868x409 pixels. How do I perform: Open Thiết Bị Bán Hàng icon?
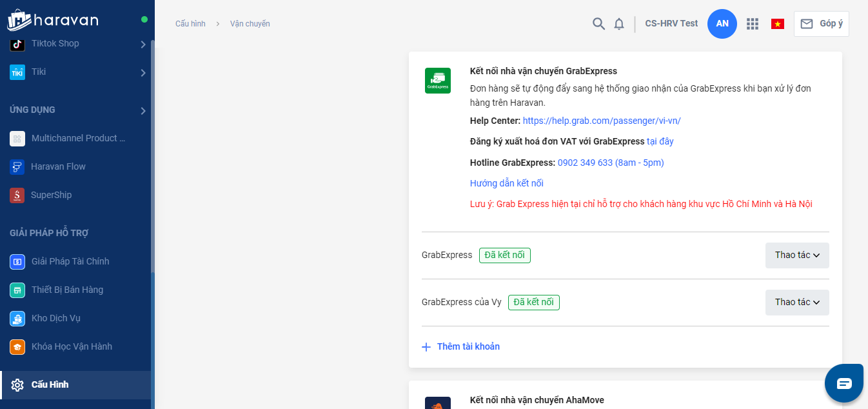pyautogui.click(x=17, y=290)
